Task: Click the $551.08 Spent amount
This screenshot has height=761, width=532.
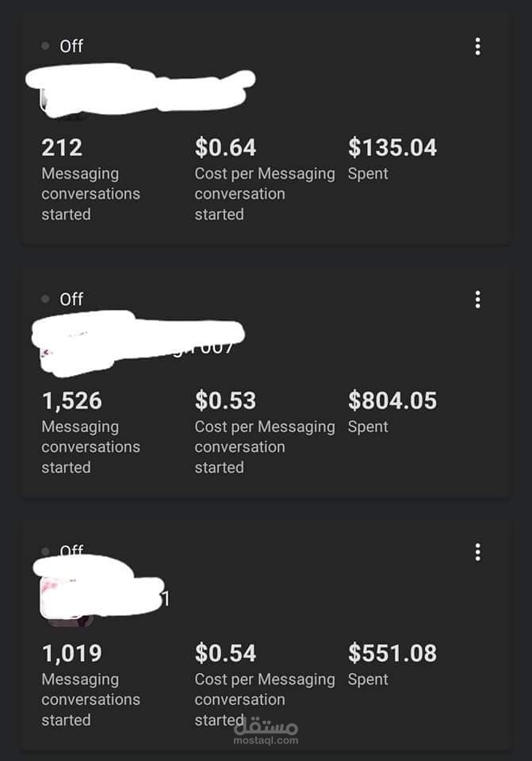Action: 392,653
